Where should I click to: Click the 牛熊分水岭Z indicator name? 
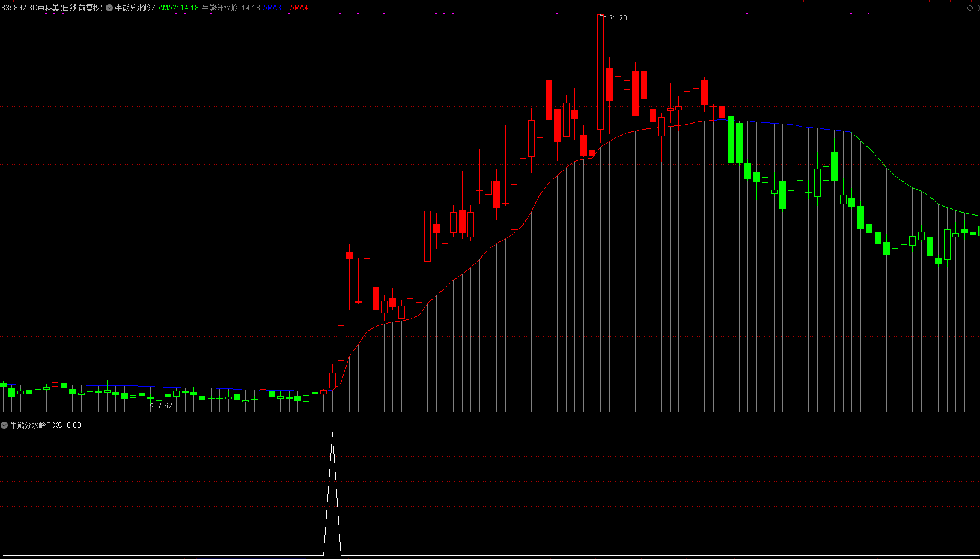point(135,8)
